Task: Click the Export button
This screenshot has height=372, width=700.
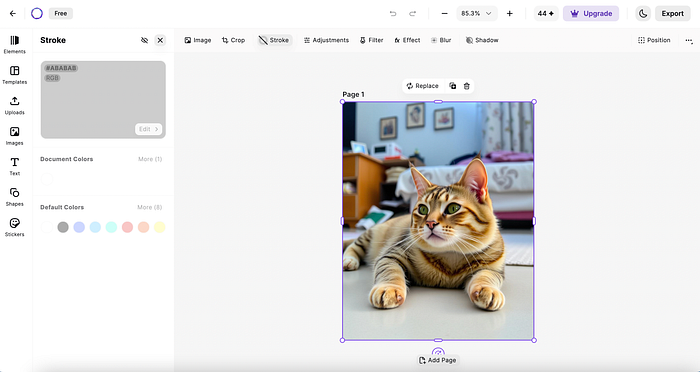Action: 673,13
